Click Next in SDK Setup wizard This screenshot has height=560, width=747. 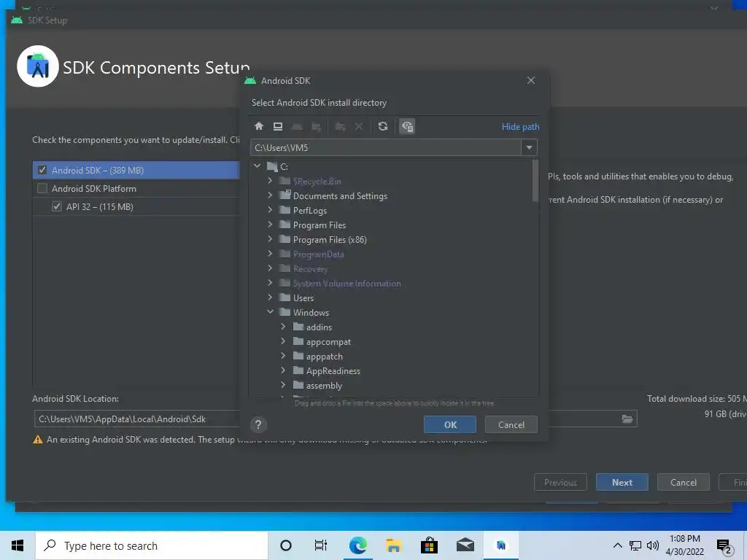tap(622, 483)
